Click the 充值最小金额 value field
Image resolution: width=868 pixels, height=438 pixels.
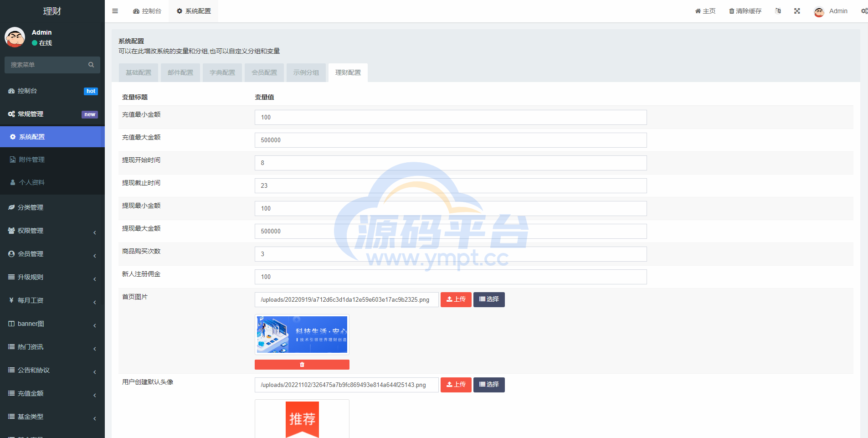coord(451,117)
